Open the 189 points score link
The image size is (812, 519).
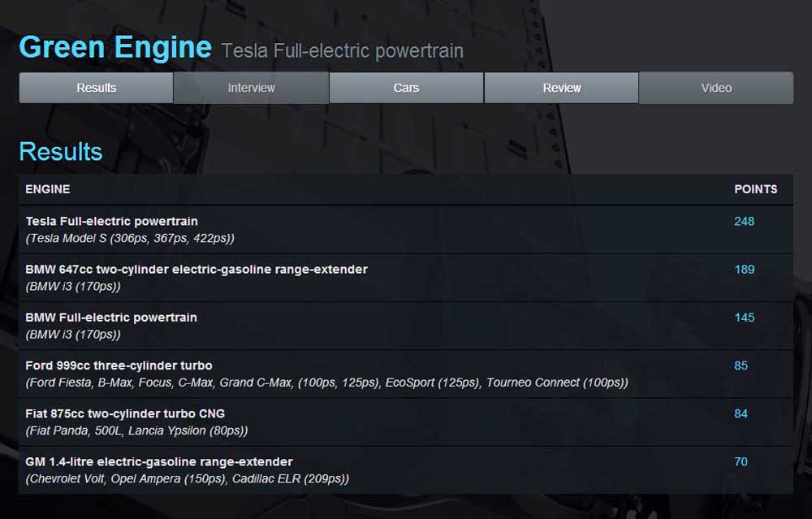click(x=744, y=269)
